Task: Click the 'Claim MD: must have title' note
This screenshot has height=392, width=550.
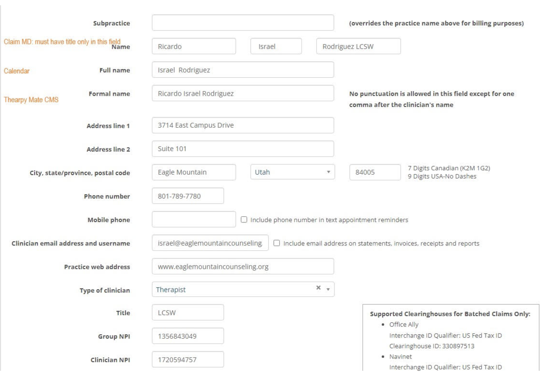Action: (62, 42)
